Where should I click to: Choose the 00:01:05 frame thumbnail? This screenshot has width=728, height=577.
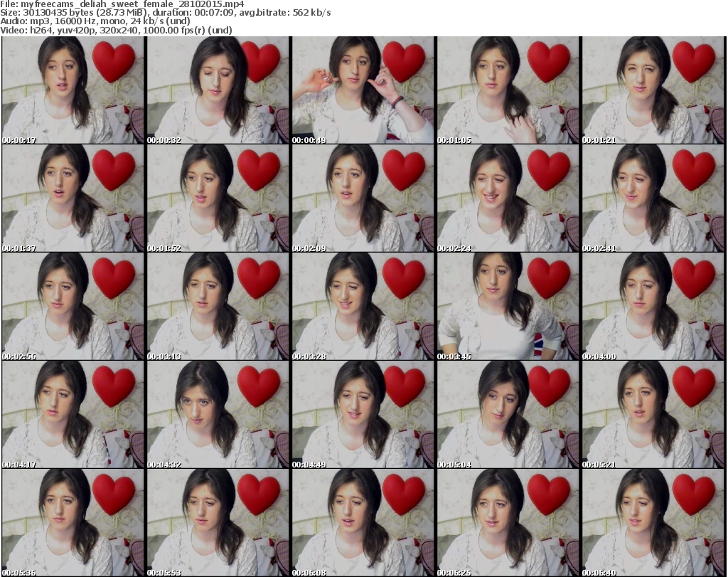point(508,90)
